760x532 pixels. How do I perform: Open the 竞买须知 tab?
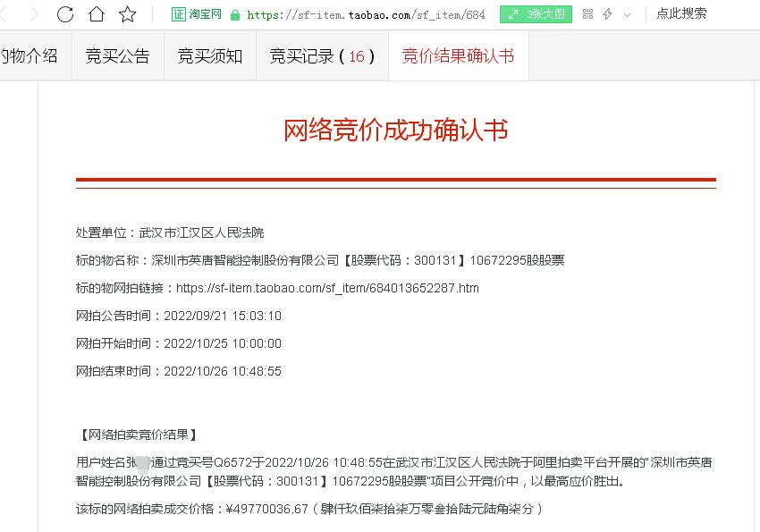tap(209, 55)
